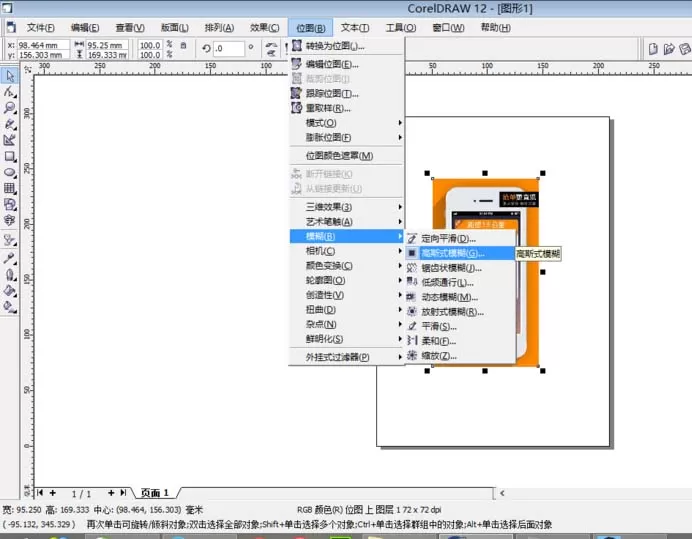Choose Gaussian Blur (G) option
Image resolution: width=692 pixels, height=539 pixels.
click(460, 253)
